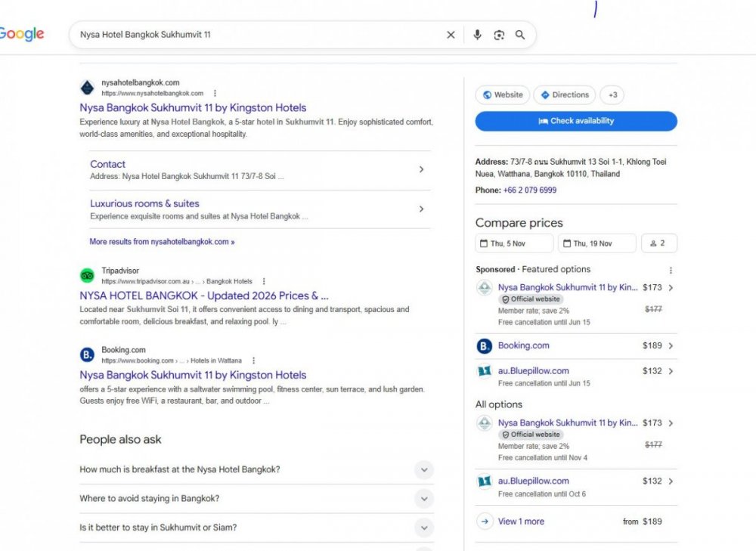
Task: Click the nysahotelbangkok.com site favicon
Action: click(x=87, y=88)
